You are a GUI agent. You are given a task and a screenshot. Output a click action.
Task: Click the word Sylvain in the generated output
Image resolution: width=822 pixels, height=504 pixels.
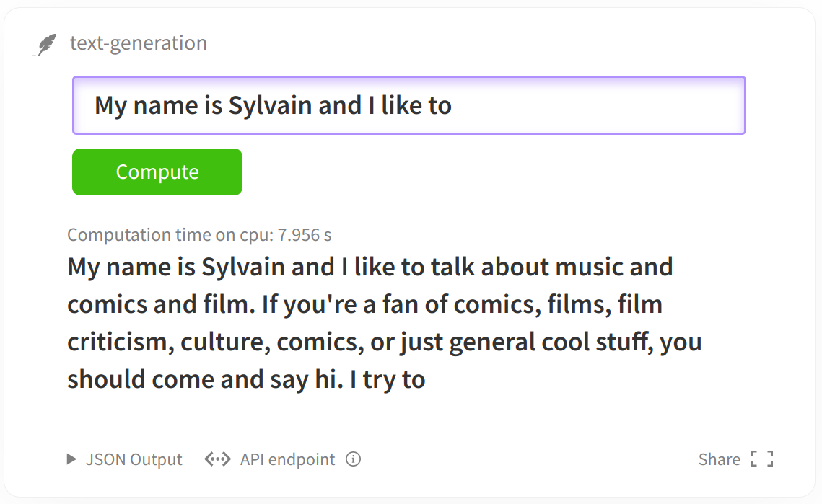point(243,268)
